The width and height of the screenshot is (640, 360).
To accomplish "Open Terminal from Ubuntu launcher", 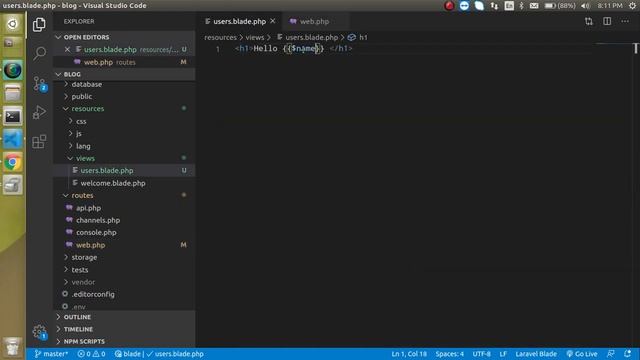I will pyautogui.click(x=13, y=117).
